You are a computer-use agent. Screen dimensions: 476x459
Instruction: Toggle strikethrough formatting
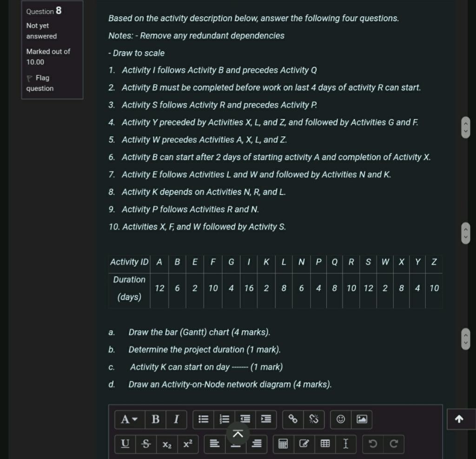coord(146,444)
